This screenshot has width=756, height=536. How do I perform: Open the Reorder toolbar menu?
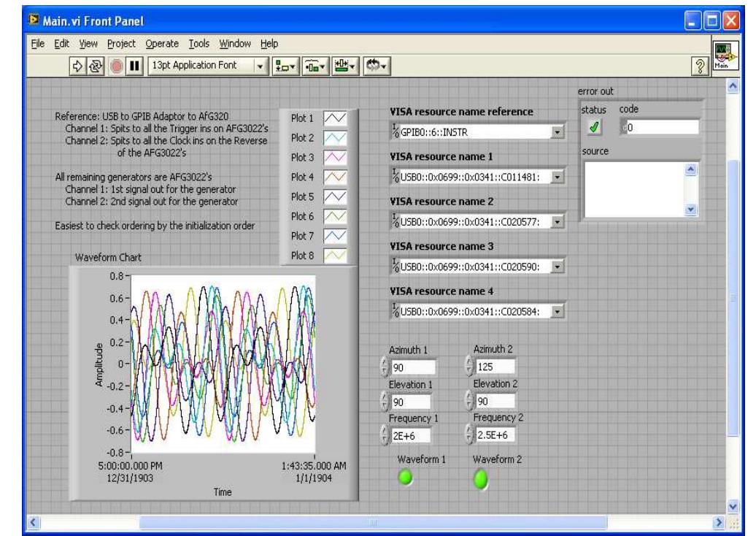click(377, 66)
